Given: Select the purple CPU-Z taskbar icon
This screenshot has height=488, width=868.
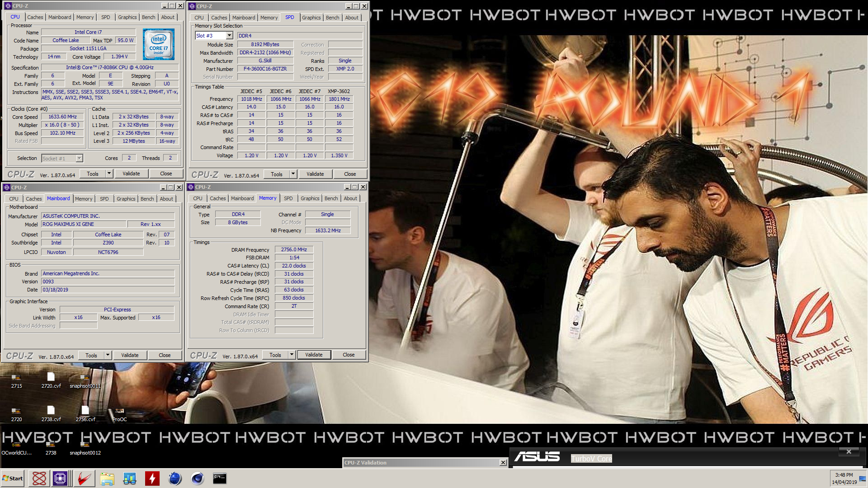Looking at the screenshot, I should (60, 478).
